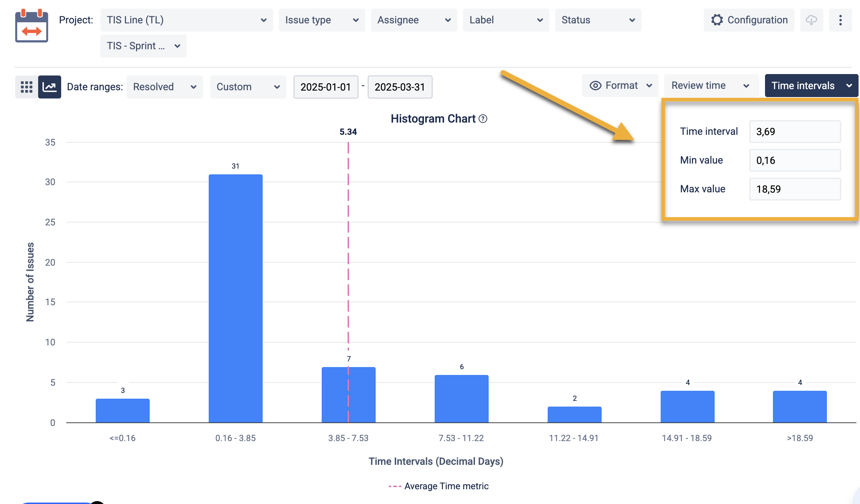Viewport: 860px width, 504px height.
Task: Open the Configuration gear settings
Action: (x=749, y=20)
